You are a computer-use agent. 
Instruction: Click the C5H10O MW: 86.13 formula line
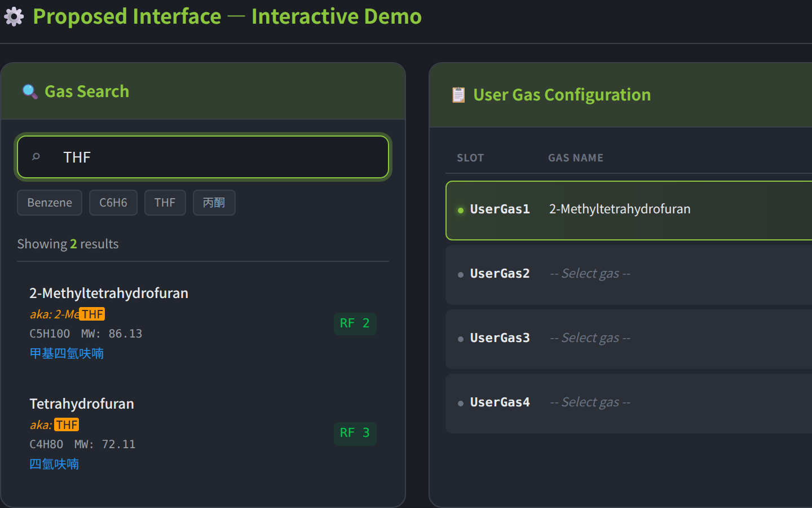pyautogui.click(x=86, y=334)
